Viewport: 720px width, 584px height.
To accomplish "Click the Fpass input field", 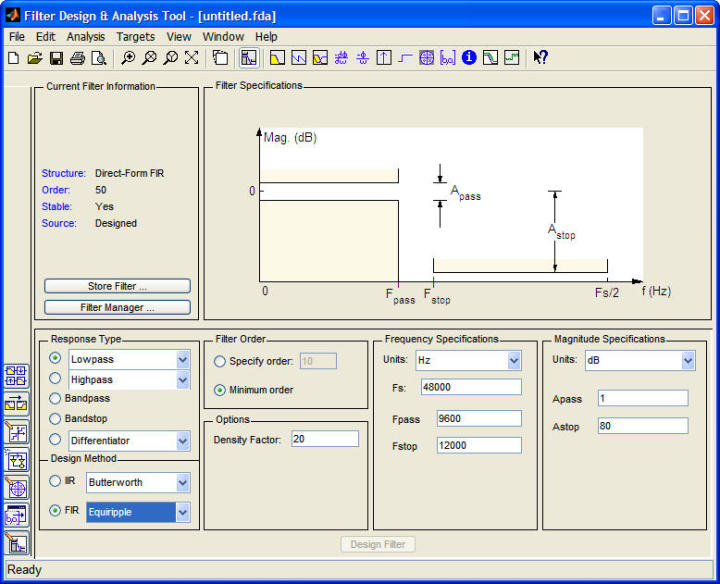I will [479, 419].
